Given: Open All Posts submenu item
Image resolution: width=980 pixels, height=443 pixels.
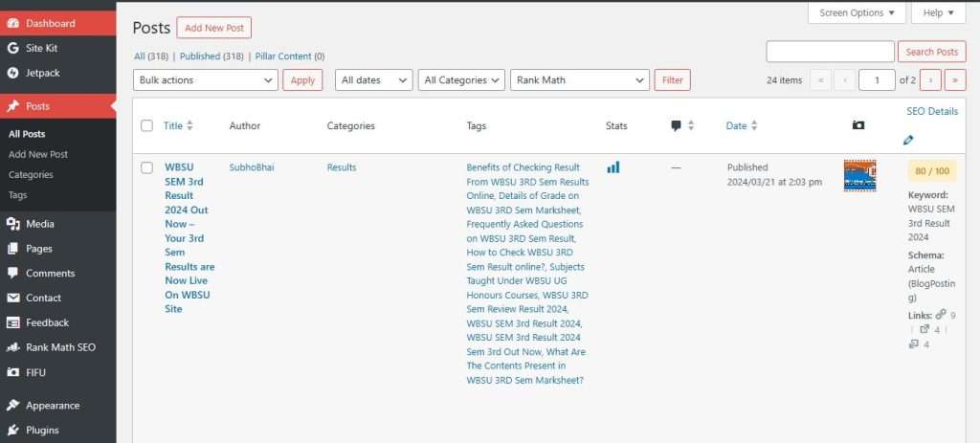Looking at the screenshot, I should [x=27, y=134].
